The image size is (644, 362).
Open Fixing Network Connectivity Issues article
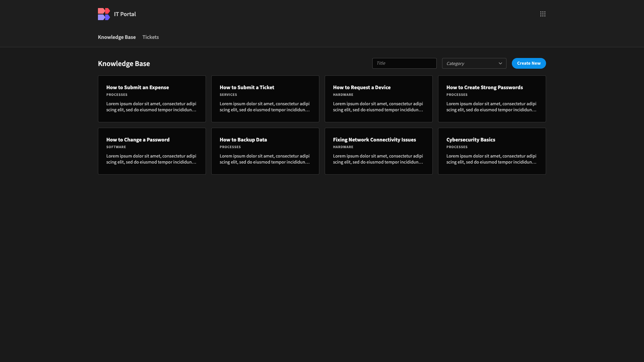tap(378, 151)
